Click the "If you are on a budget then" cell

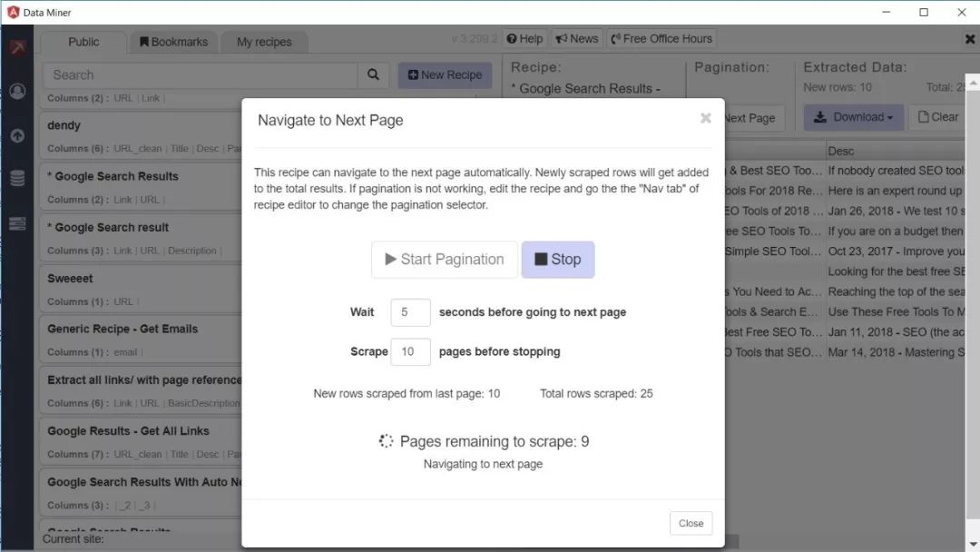(x=896, y=232)
